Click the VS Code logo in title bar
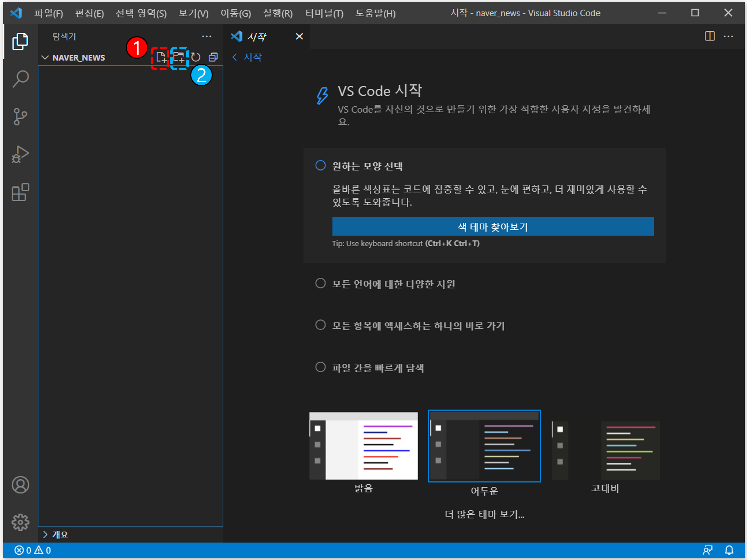Image resolution: width=748 pixels, height=560 pixels. (x=16, y=13)
